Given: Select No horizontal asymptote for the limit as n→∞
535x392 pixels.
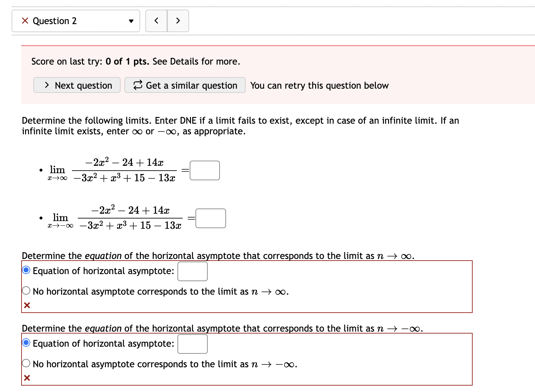Looking at the screenshot, I should coord(26,290).
